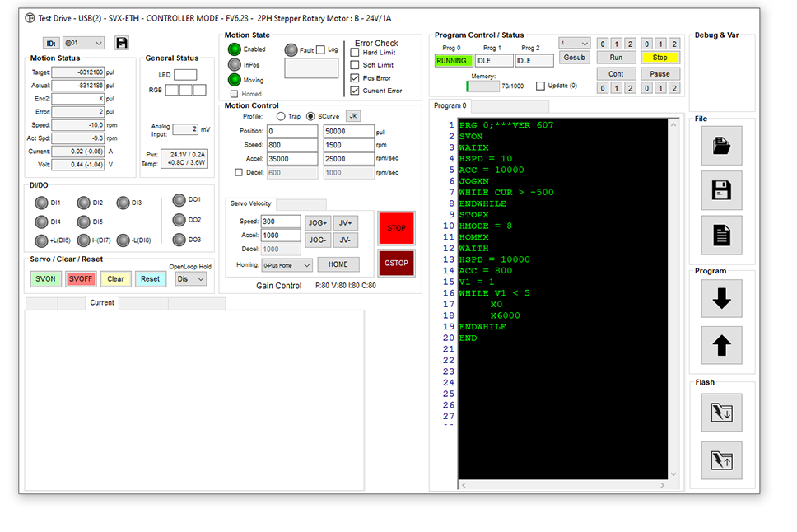Uncheck the Pos Error checkbox

[355, 78]
